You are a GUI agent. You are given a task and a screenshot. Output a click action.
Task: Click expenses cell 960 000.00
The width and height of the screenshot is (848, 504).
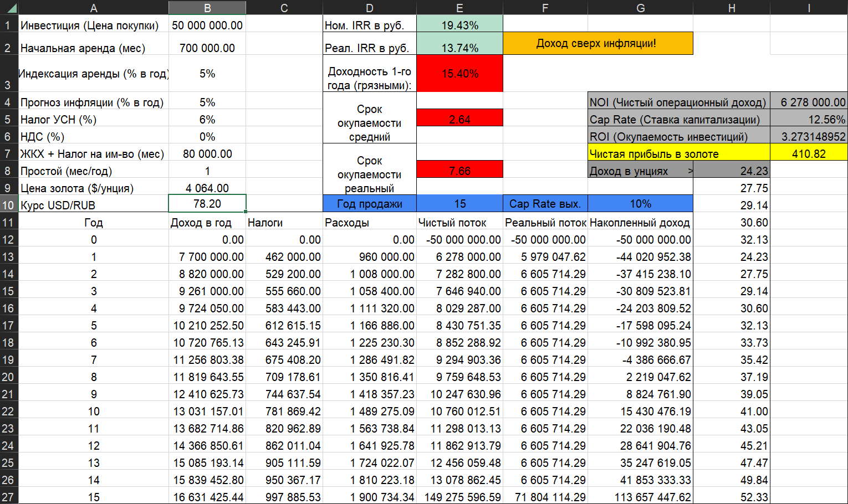(x=370, y=256)
